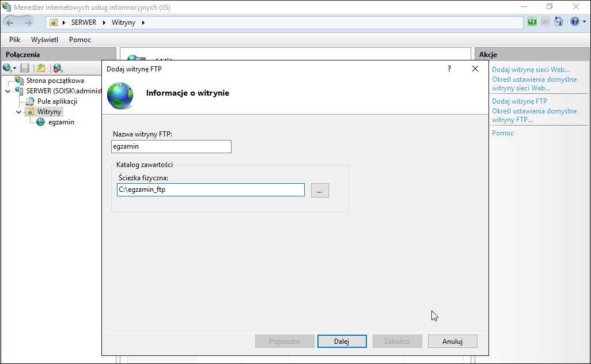Click the root folder icon in breadcrumb bar

click(54, 22)
